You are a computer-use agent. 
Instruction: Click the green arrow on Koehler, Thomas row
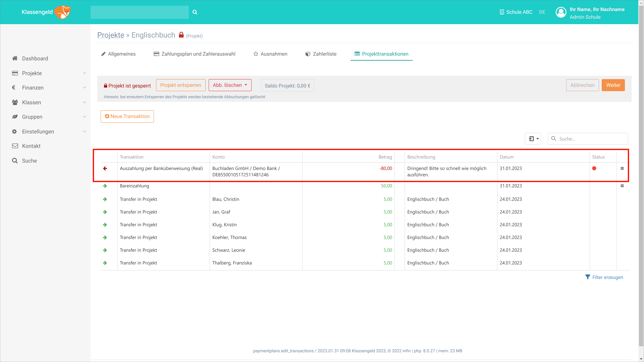click(105, 237)
